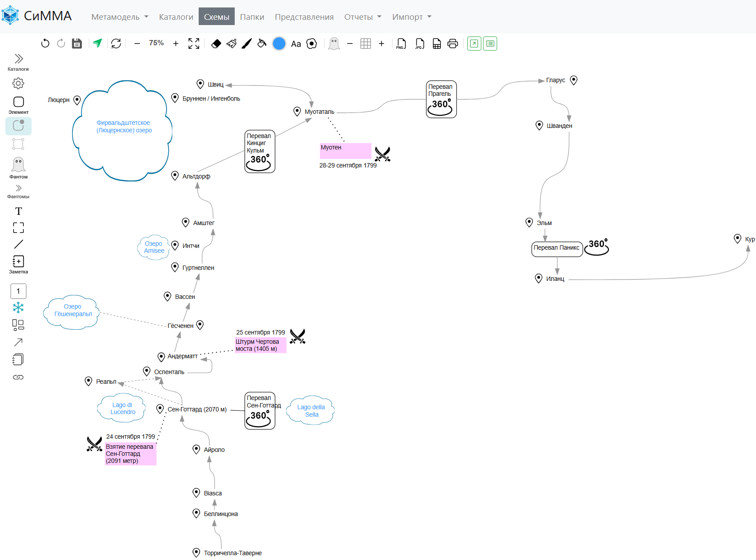Expand the Фантомы side panel chevron
Viewport: 756px width, 560px height.
point(18,189)
